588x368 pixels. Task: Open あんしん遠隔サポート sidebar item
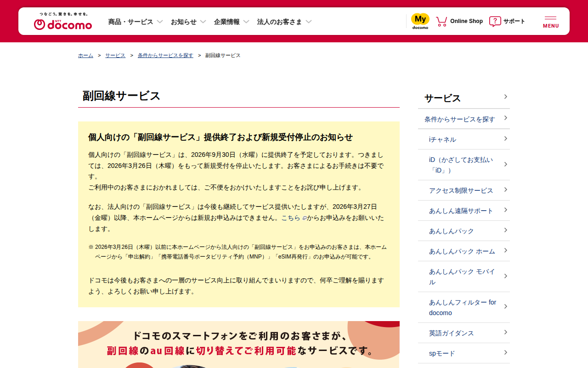[464, 211]
